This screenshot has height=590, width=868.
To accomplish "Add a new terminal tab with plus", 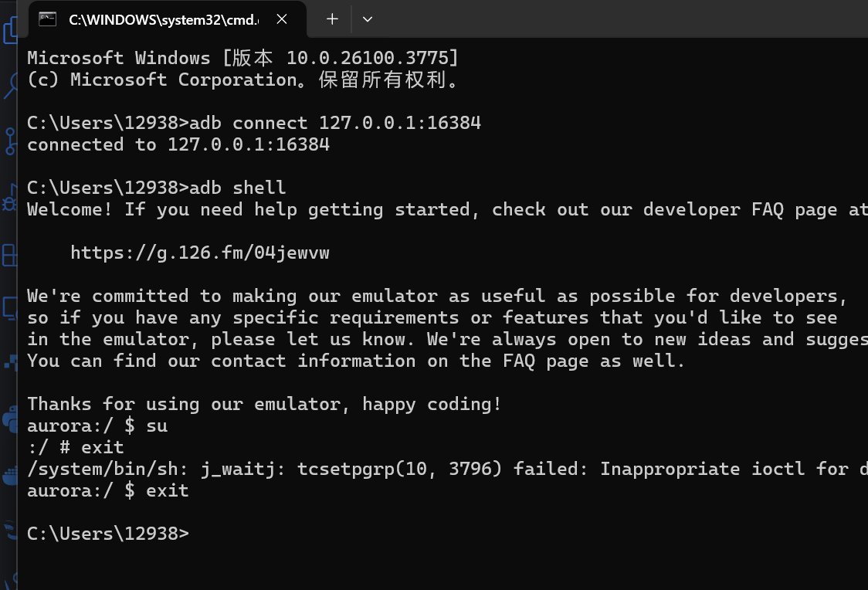I will point(332,19).
